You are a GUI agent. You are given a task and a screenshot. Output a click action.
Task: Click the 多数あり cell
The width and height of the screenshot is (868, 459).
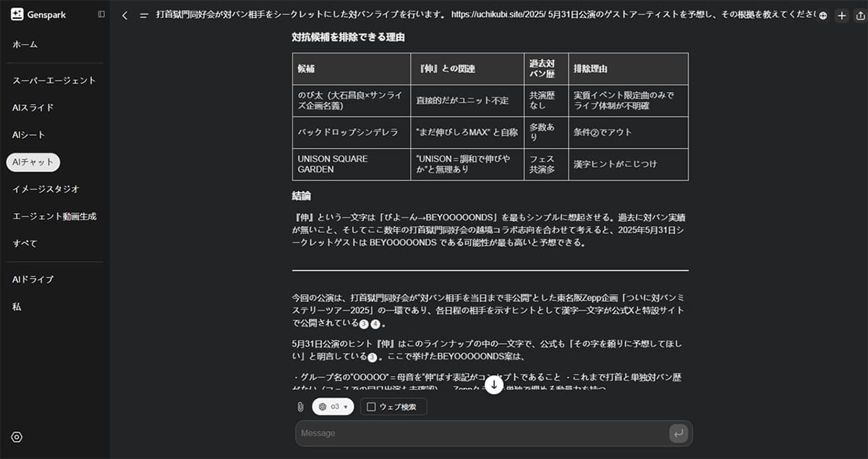[546, 132]
